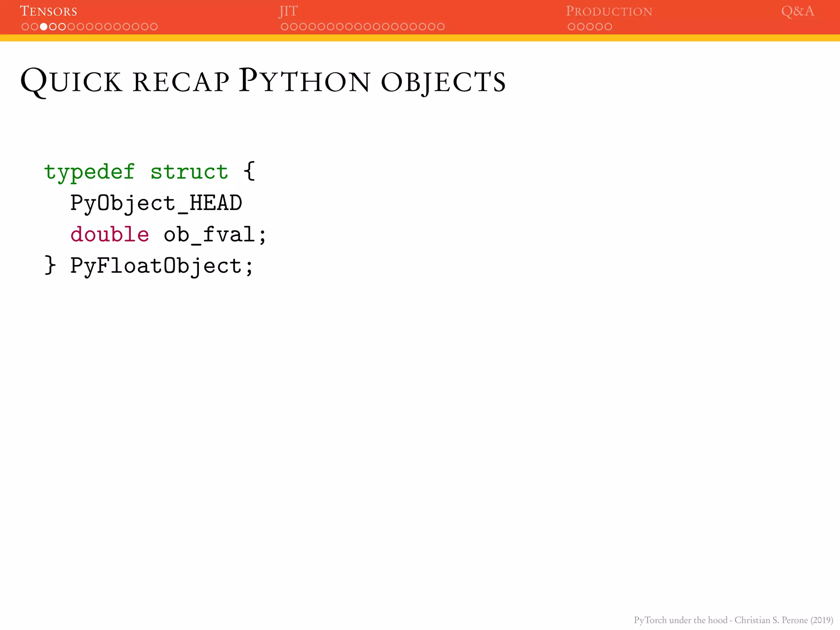Click the first slide circle under Production
The width and height of the screenshot is (840, 630).
click(x=571, y=27)
